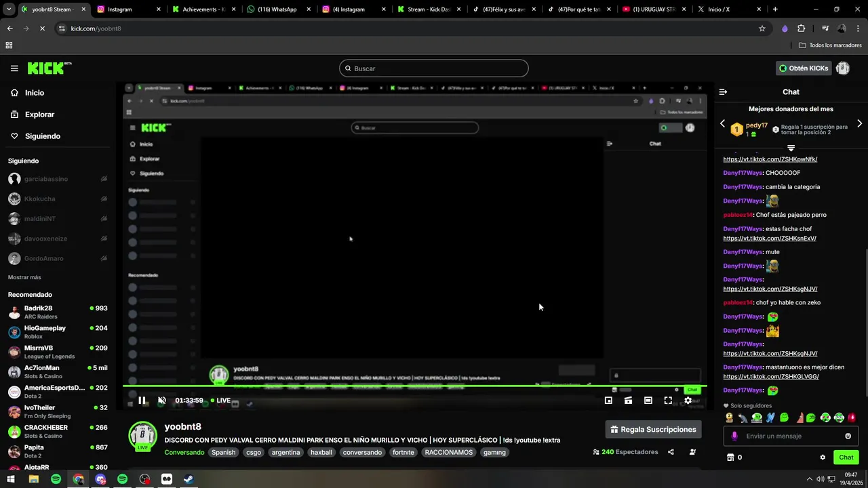This screenshot has width=868, height=488.
Task: Show next top donor
Action: point(859,124)
